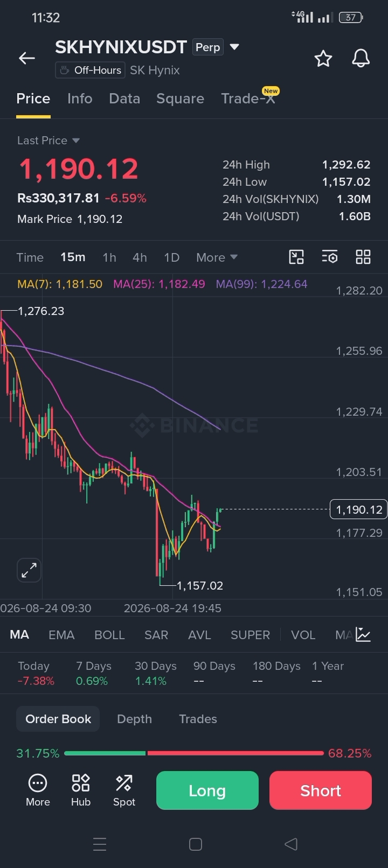Select the 15m chart interval
Viewport: 388px width, 868px height.
[73, 257]
